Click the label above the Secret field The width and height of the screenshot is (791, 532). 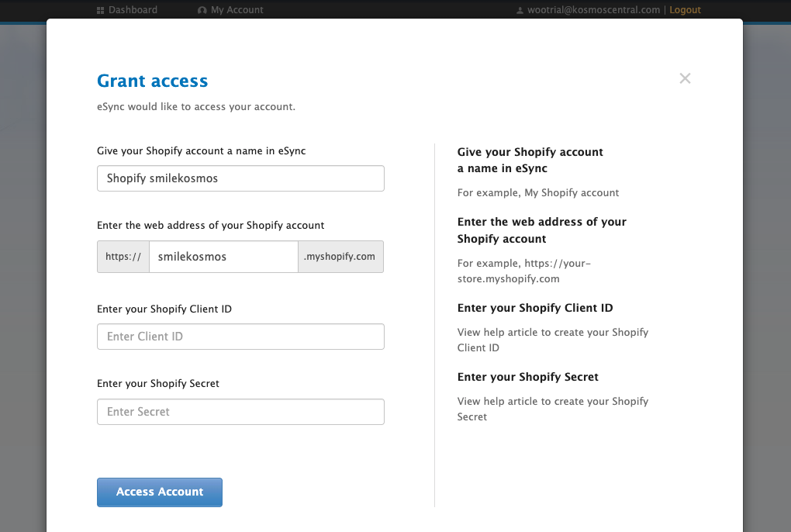[x=158, y=383]
